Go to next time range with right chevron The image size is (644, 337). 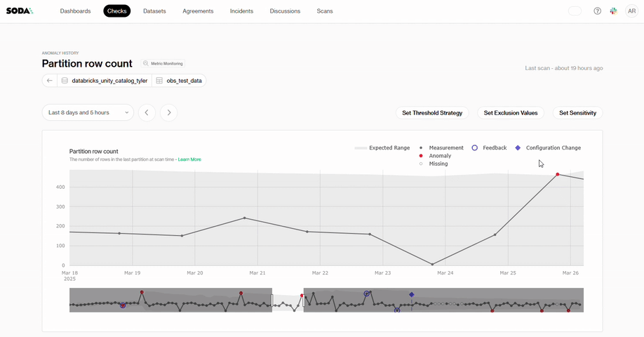[x=168, y=112]
